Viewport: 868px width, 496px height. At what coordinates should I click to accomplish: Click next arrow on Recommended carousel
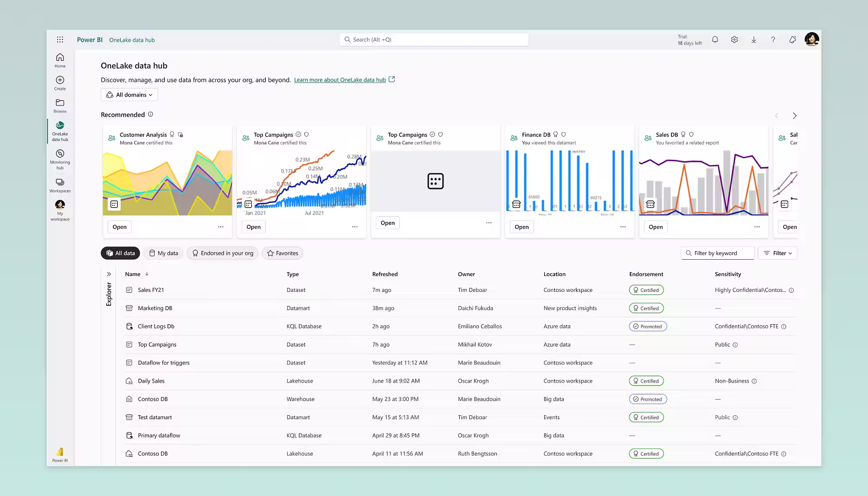795,116
